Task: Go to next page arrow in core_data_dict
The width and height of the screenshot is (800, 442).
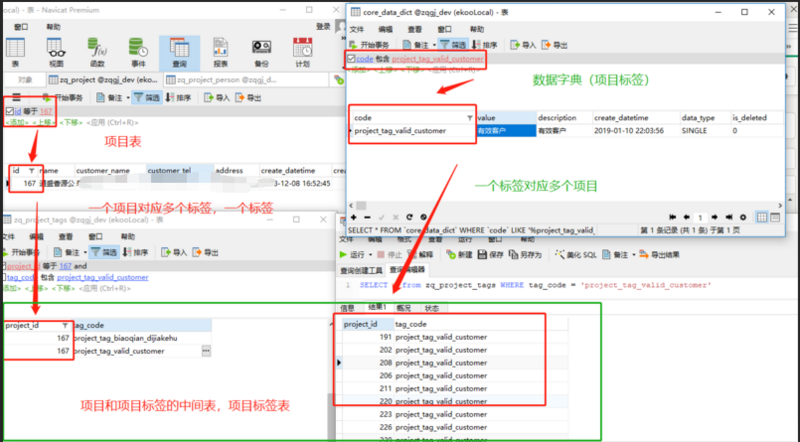Action: pyautogui.click(x=714, y=217)
